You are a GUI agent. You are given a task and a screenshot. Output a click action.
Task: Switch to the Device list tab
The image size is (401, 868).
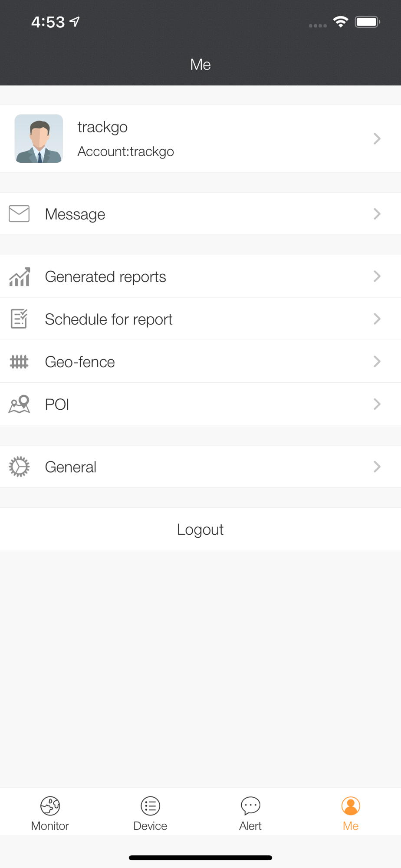tap(150, 813)
